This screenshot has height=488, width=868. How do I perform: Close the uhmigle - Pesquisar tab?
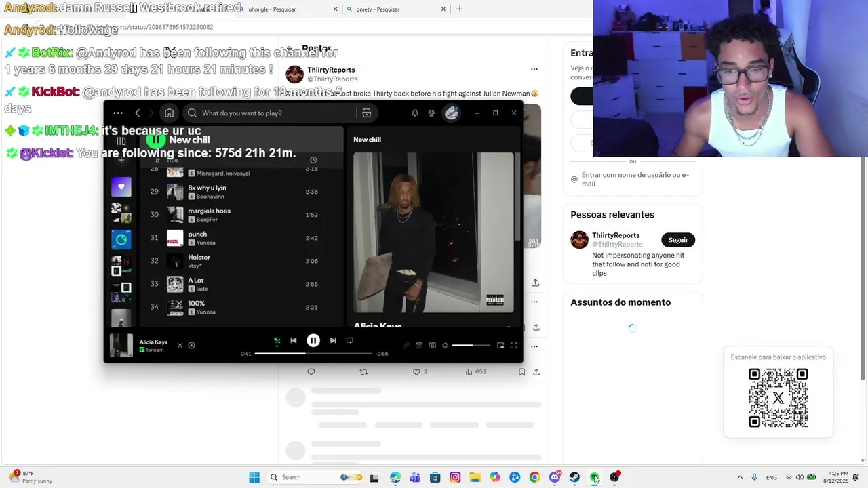(336, 9)
